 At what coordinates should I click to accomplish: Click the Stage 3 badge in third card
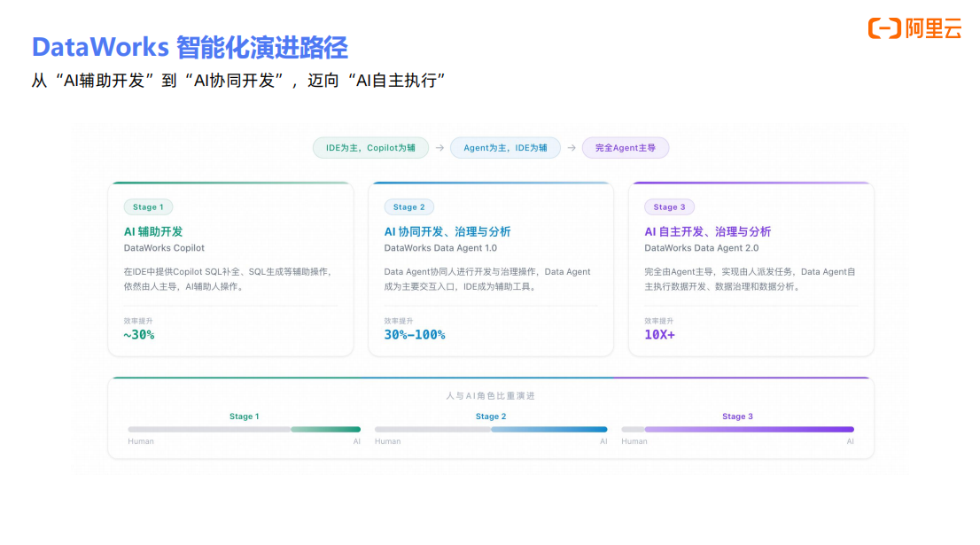669,206
